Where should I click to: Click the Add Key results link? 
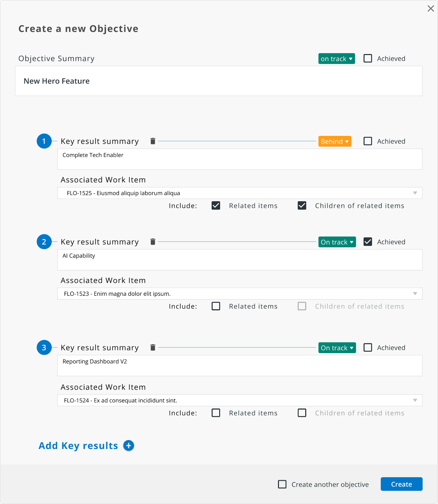(x=78, y=446)
